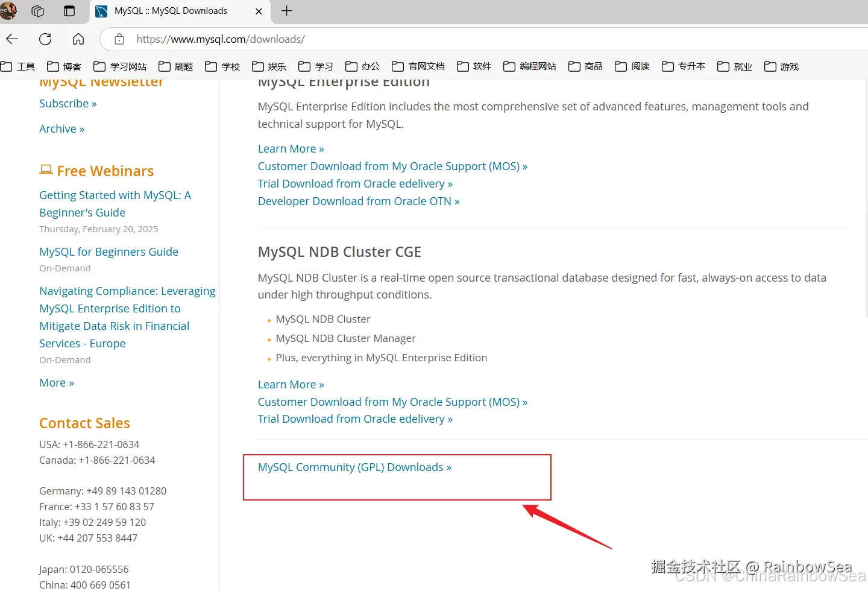Click More » under Free Webinars
The width and height of the screenshot is (868, 591).
57,383
